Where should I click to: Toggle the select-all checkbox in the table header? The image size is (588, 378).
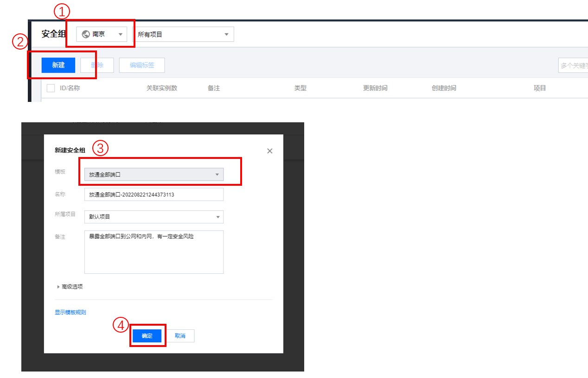pos(51,88)
